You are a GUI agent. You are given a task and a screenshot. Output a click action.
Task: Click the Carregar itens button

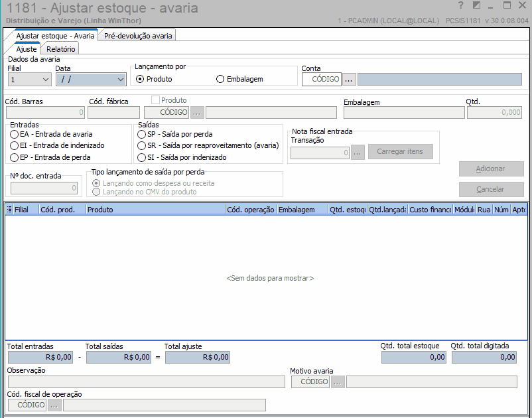click(401, 152)
